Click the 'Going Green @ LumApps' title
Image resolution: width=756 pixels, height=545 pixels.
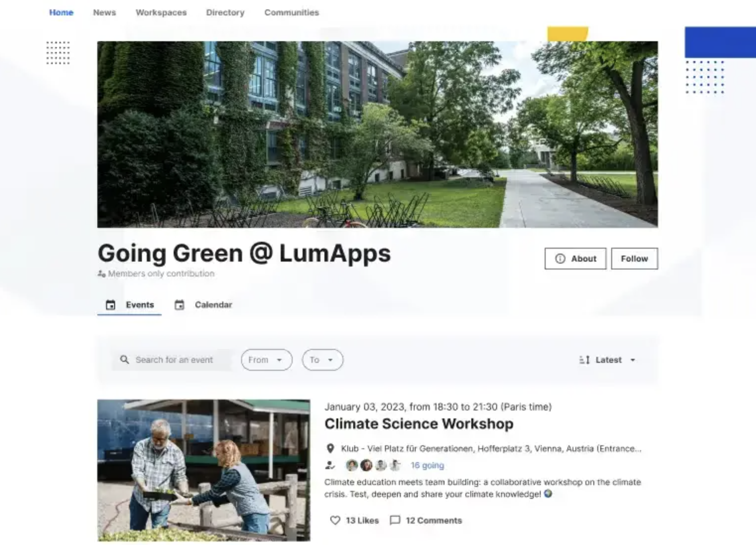click(244, 253)
